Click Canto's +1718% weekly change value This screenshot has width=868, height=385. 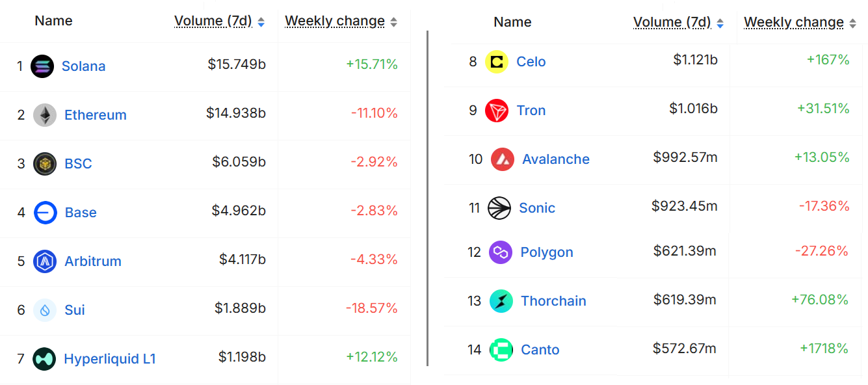[824, 349]
